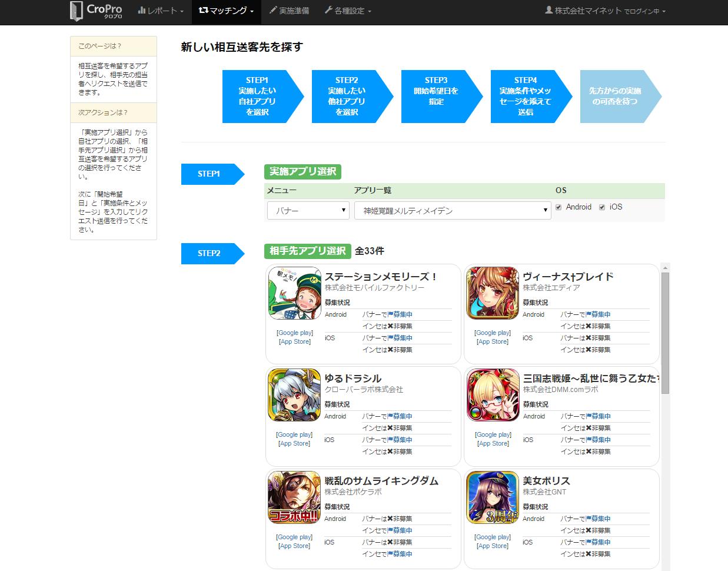Toggle the iOS OS checkbox
728x571 pixels.
coord(602,207)
